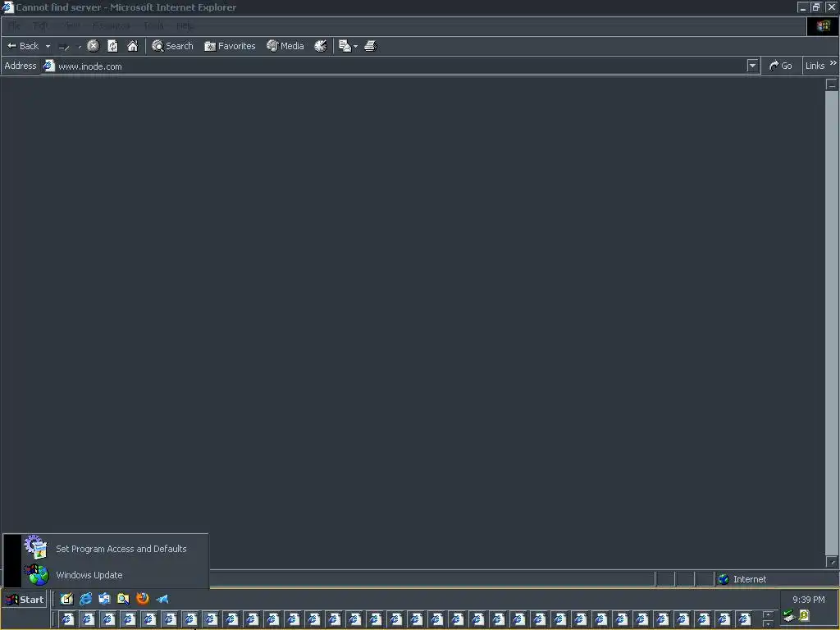Viewport: 840px width, 630px height.
Task: Open the Forward history dropdown arrow
Action: click(80, 47)
